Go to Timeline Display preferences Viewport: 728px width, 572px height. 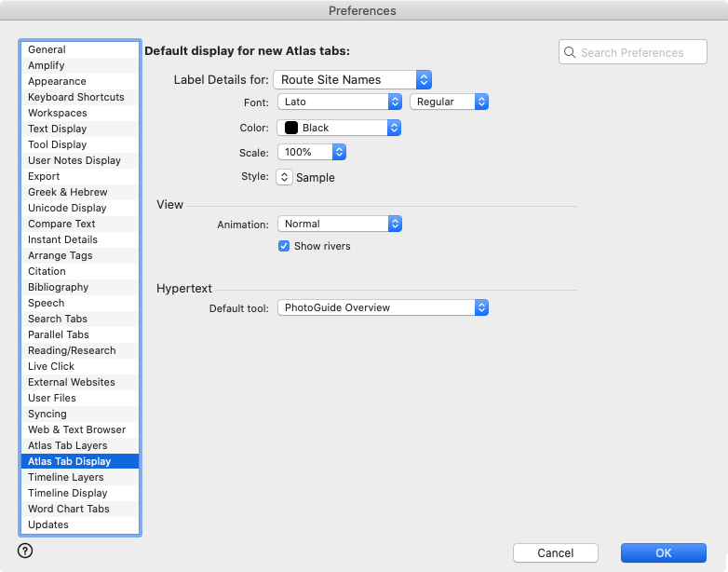point(67,493)
